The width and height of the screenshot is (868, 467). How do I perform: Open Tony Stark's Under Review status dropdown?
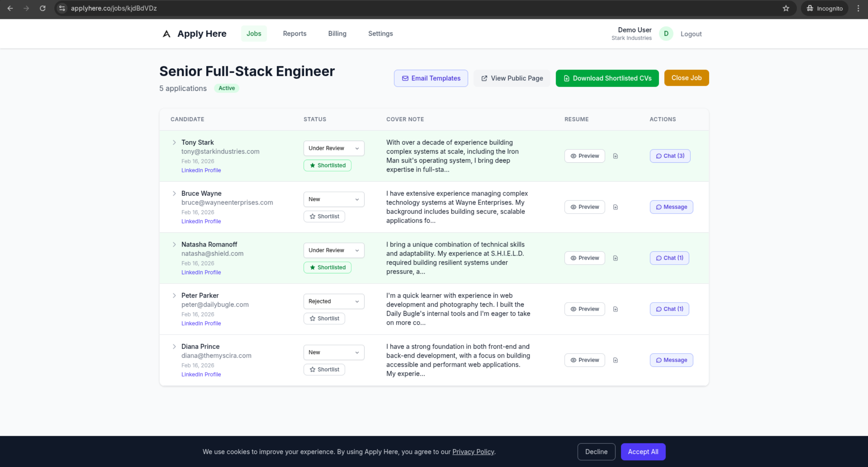click(333, 148)
